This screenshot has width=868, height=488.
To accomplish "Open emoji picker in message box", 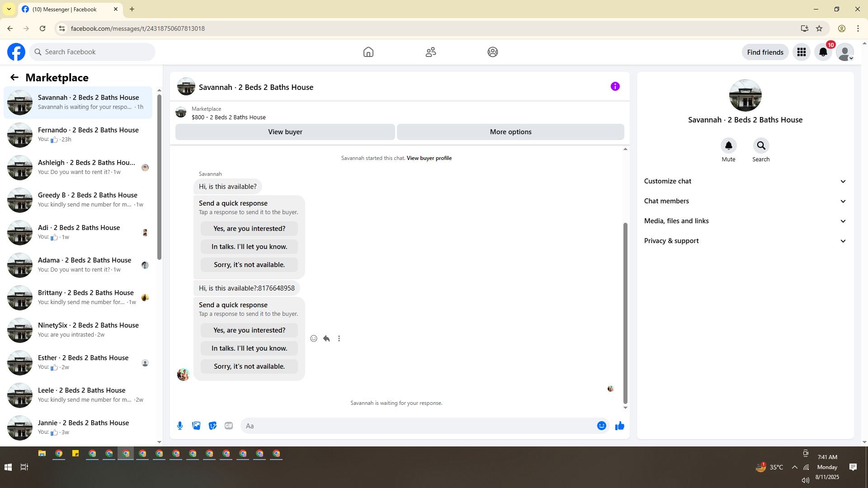I will [601, 426].
